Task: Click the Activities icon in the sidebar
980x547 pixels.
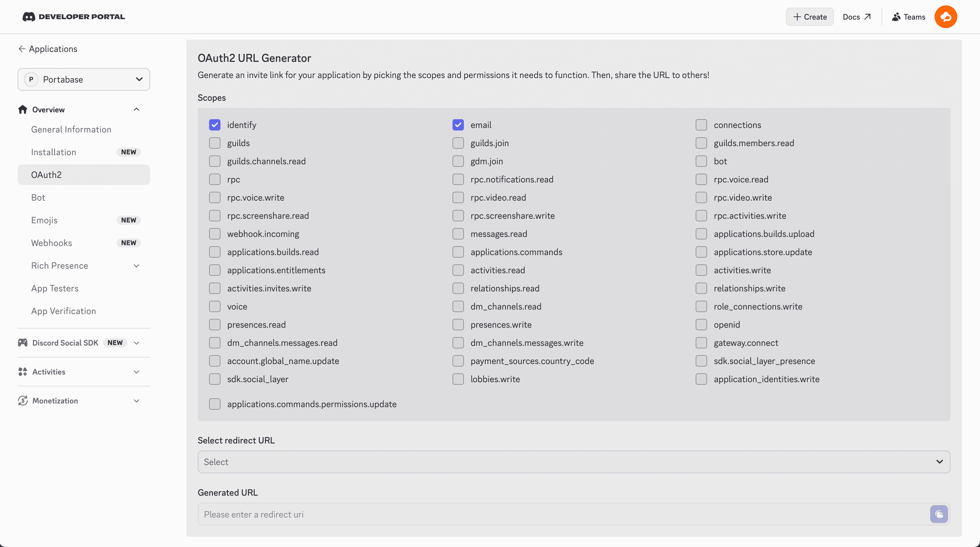Action: (x=22, y=372)
